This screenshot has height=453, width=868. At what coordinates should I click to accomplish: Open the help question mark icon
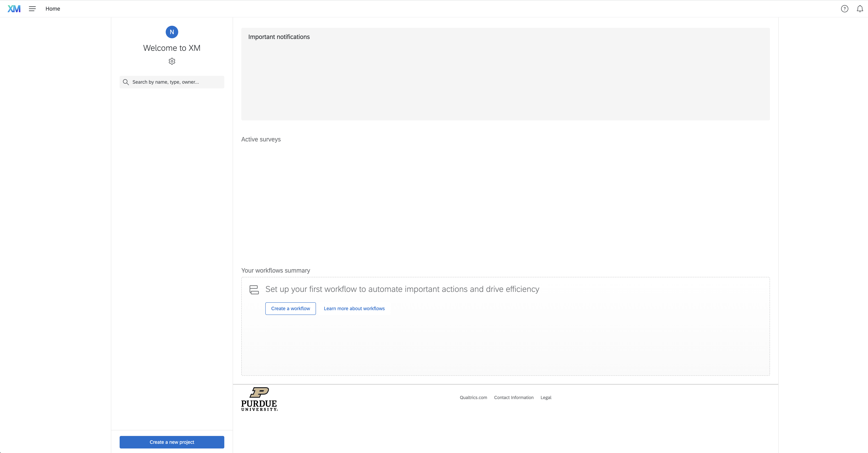point(845,8)
